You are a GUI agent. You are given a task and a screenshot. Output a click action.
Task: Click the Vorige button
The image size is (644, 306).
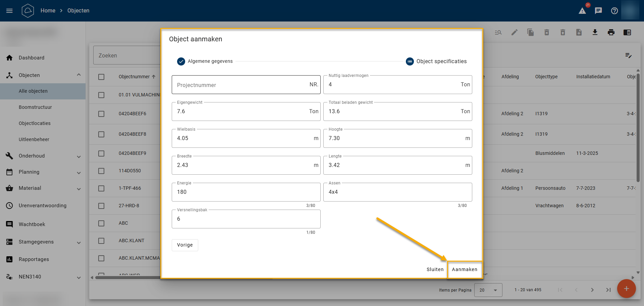coord(185,245)
